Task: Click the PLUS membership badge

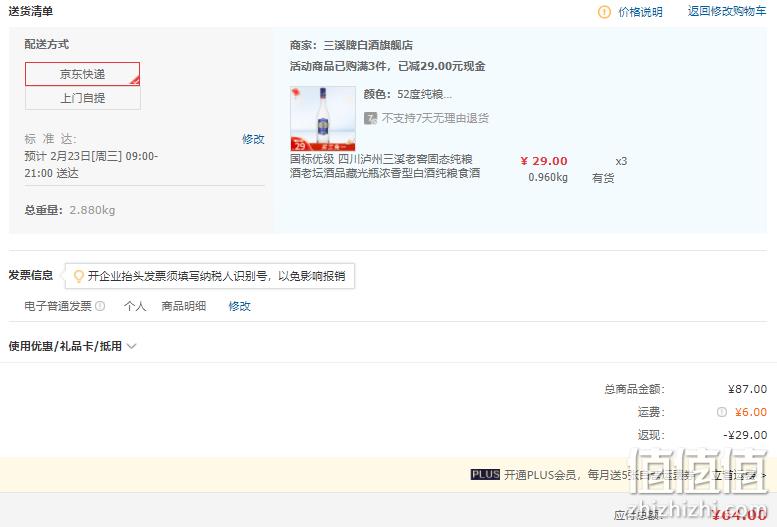Action: click(485, 474)
